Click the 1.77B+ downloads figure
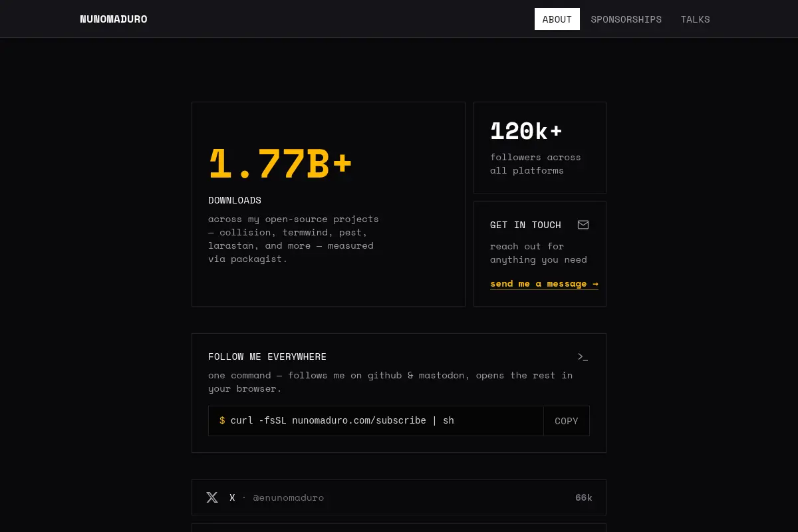 pyautogui.click(x=280, y=164)
